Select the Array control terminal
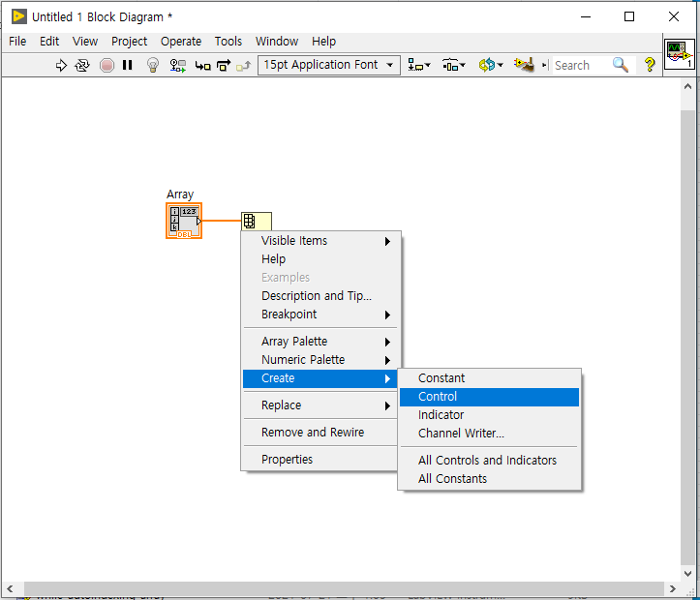The width and height of the screenshot is (700, 600). point(184,221)
